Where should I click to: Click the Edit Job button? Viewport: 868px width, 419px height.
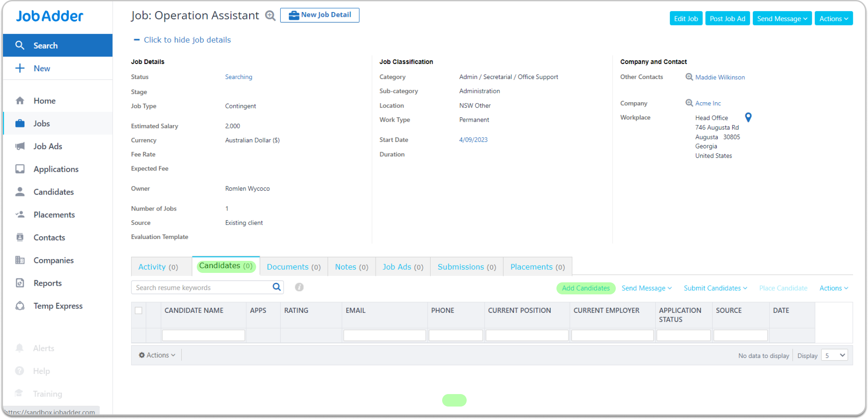685,18
